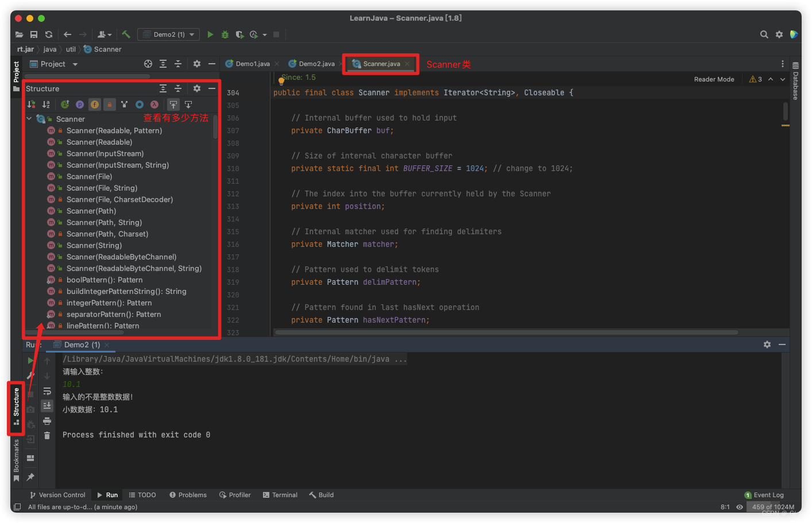Open the TODO tool window tab

[142, 495]
